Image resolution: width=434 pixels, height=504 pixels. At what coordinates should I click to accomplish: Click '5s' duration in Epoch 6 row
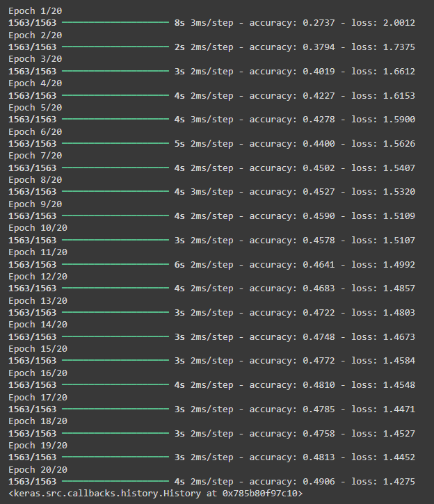click(179, 144)
